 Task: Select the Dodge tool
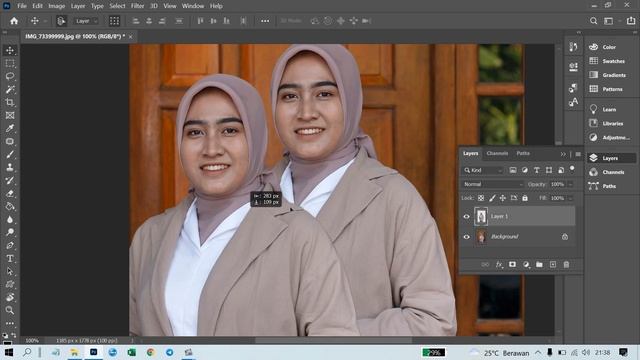coord(10,232)
